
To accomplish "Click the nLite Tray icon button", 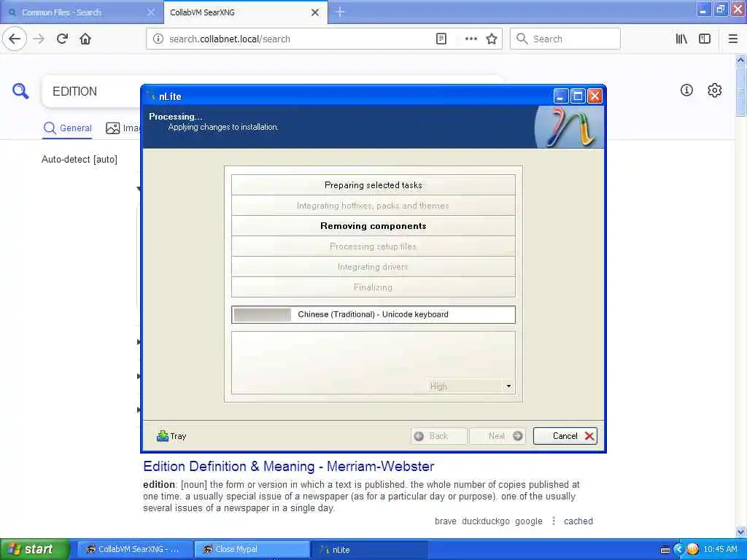I will [171, 436].
